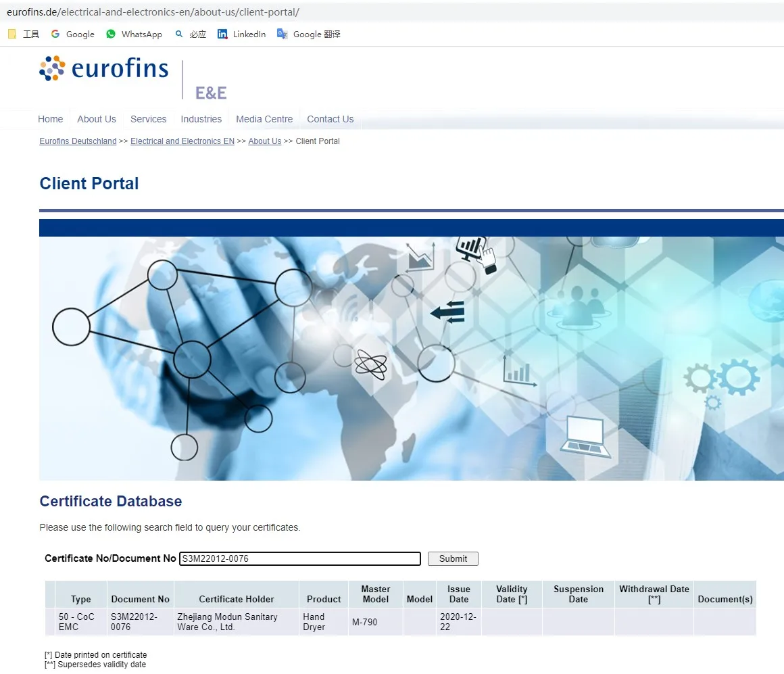
Task: Open the 必应 search bookmark
Action: pos(190,34)
